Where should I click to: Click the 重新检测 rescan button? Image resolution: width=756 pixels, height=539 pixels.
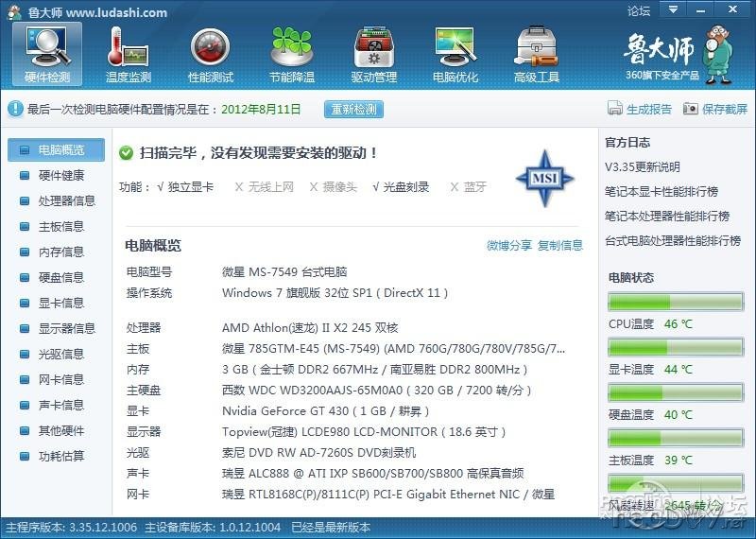(x=354, y=109)
